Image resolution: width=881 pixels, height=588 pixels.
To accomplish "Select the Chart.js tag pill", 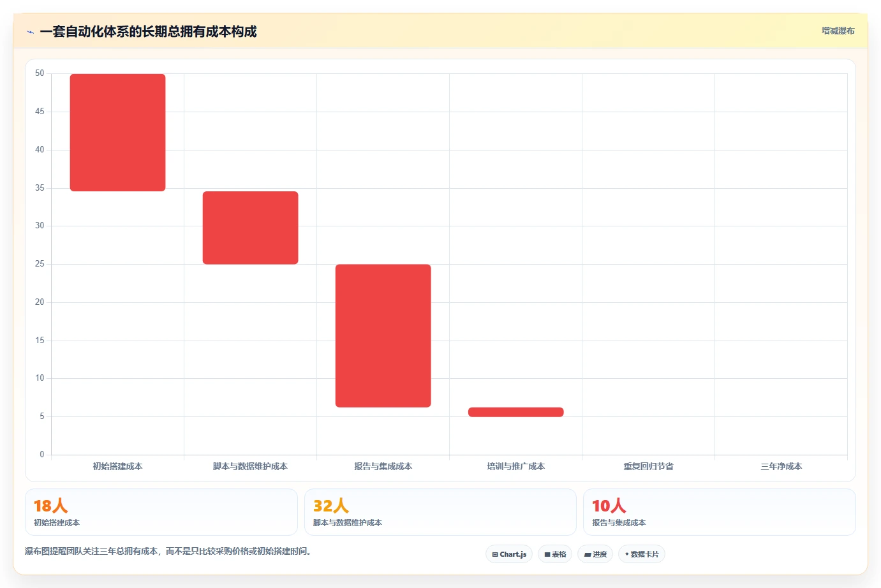I will click(x=509, y=554).
